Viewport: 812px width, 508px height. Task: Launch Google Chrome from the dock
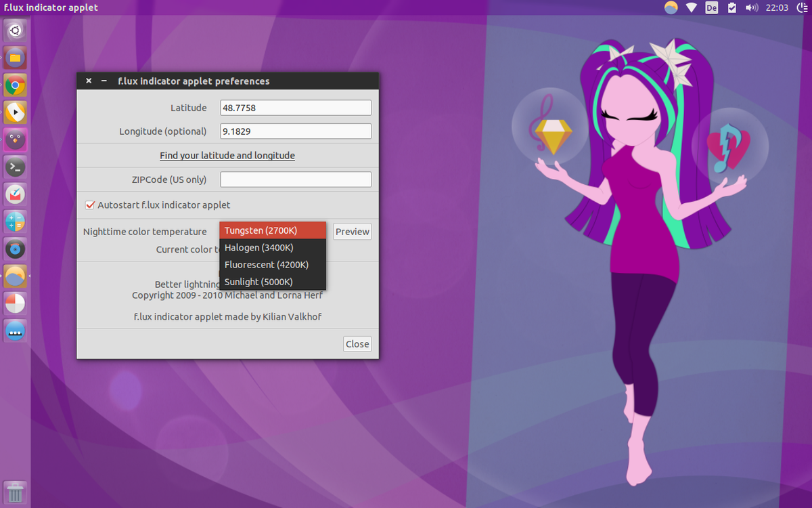pyautogui.click(x=15, y=85)
